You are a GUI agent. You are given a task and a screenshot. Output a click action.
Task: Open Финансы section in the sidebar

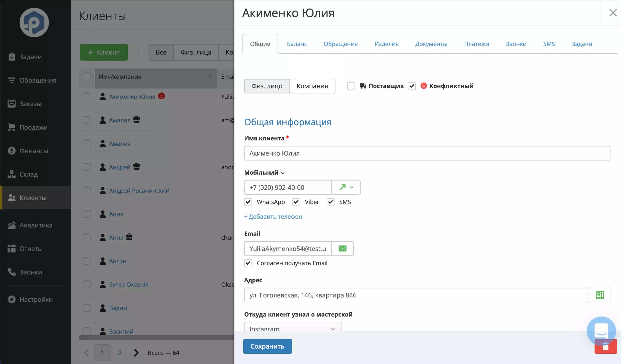28,151
